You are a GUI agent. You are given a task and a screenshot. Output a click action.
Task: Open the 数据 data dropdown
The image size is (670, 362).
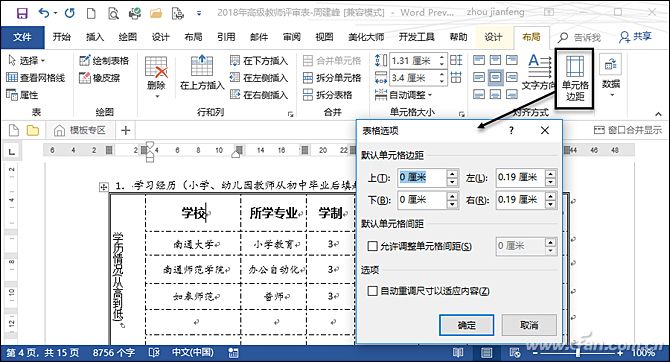(x=611, y=75)
